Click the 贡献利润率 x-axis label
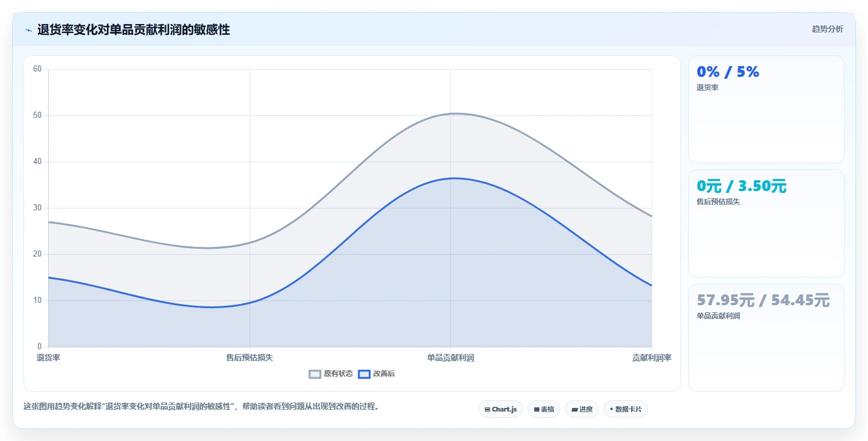868x441 pixels. pyautogui.click(x=652, y=357)
